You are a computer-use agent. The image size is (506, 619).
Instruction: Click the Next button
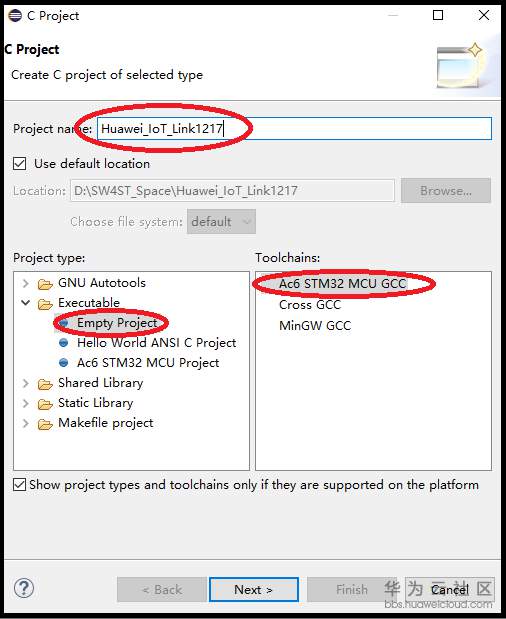click(254, 589)
